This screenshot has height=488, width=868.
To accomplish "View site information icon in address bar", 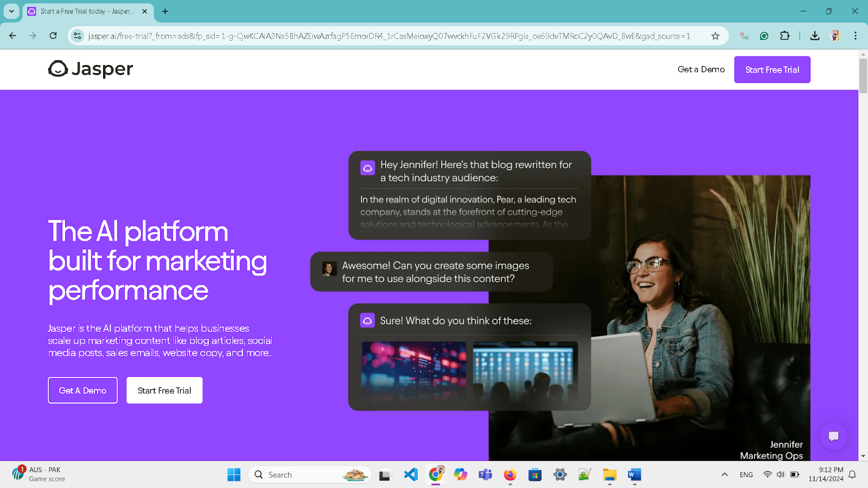I will coord(78,36).
